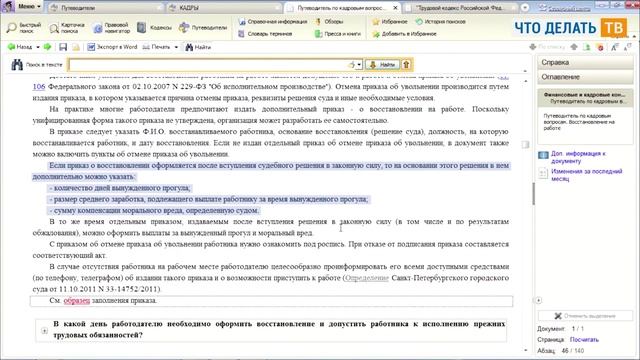Click the Найти button in search bar
The image size is (640, 360).
pyautogui.click(x=382, y=64)
